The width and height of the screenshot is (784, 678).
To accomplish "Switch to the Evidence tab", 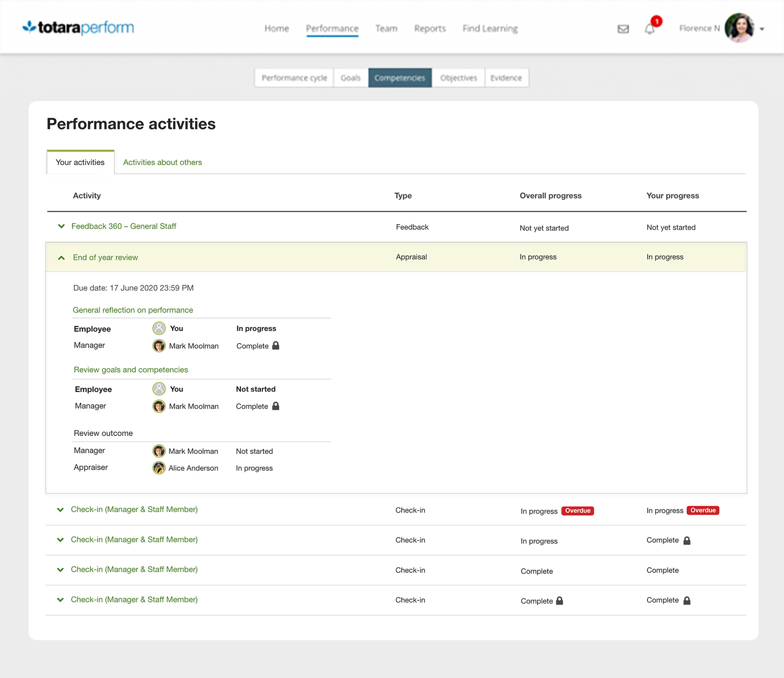I will (506, 78).
